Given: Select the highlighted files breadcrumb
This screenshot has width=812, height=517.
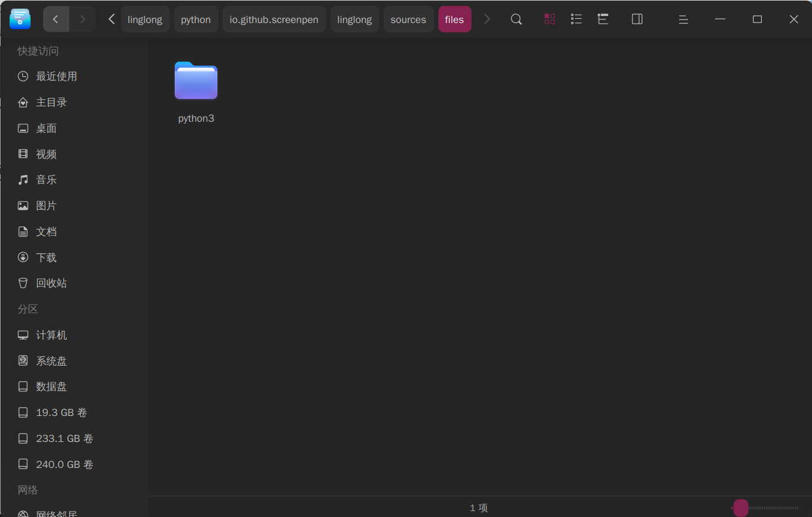Looking at the screenshot, I should pos(454,19).
